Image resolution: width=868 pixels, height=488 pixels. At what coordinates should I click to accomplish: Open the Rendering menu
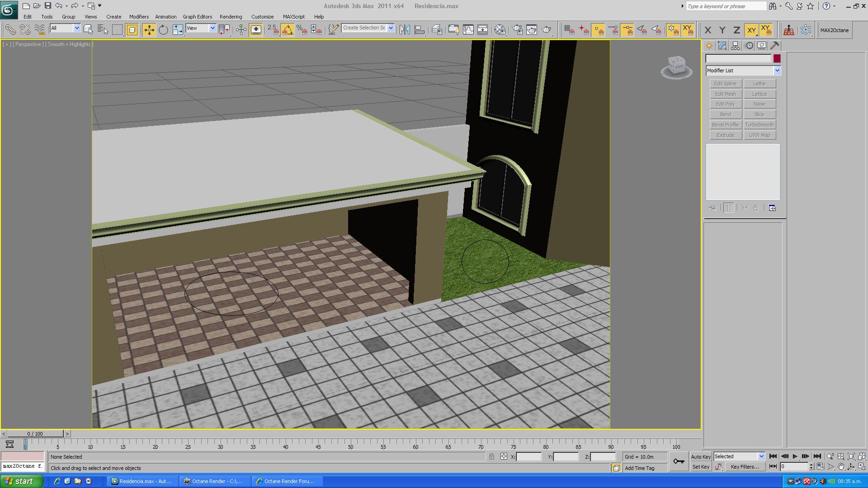231,17
